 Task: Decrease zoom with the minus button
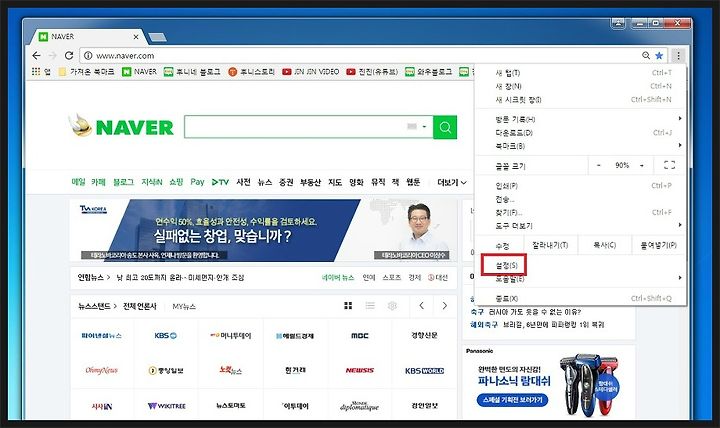pyautogui.click(x=599, y=165)
